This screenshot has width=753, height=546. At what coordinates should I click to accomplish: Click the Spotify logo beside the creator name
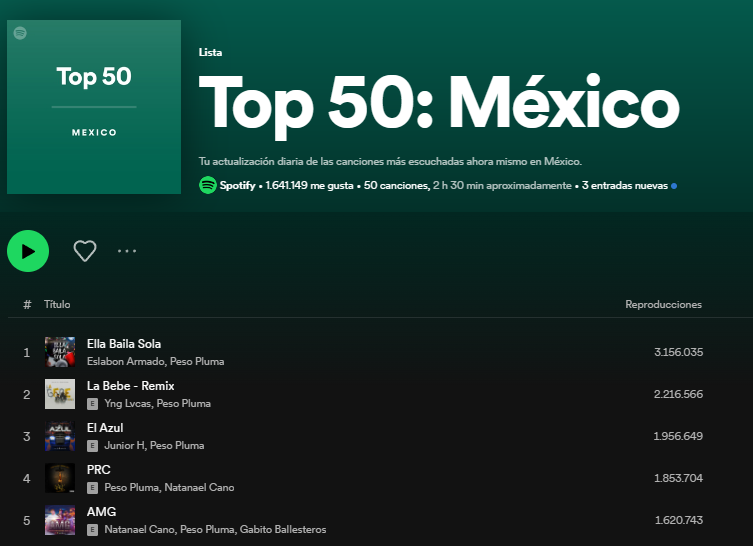pos(208,185)
